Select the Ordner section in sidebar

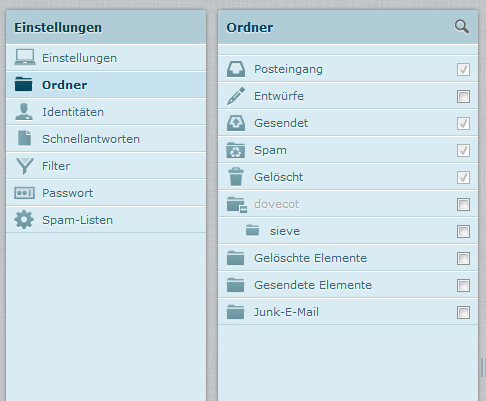coord(106,85)
